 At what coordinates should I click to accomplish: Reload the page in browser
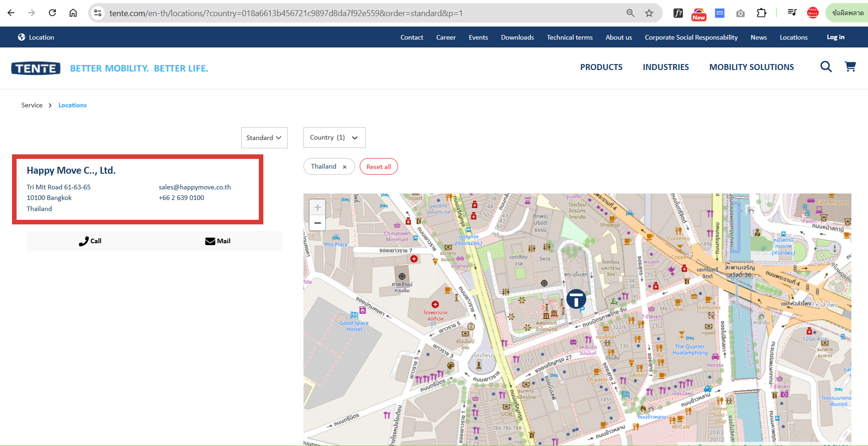pyautogui.click(x=52, y=13)
